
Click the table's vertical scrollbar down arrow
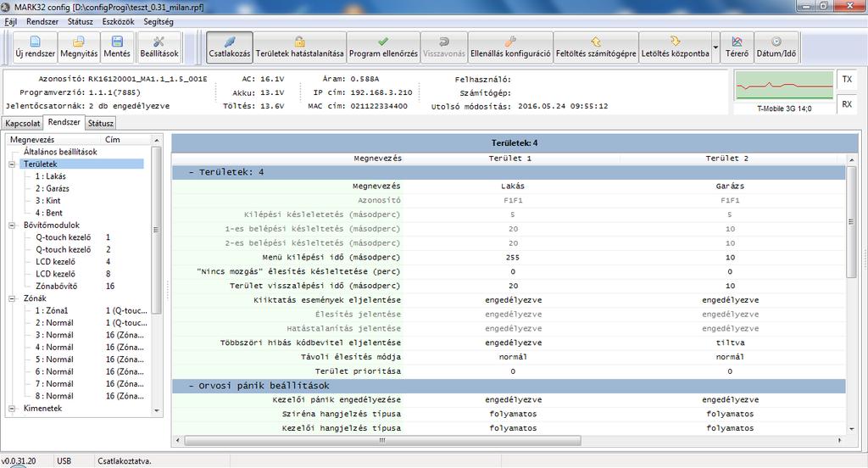pos(851,429)
